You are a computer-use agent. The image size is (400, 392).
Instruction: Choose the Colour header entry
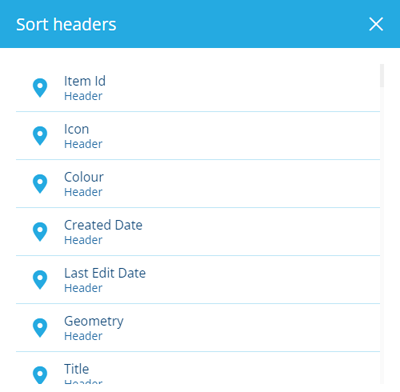pyautogui.click(x=198, y=184)
